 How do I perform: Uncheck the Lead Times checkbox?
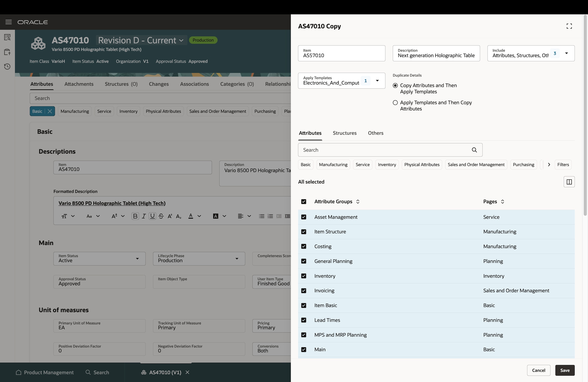point(304,320)
